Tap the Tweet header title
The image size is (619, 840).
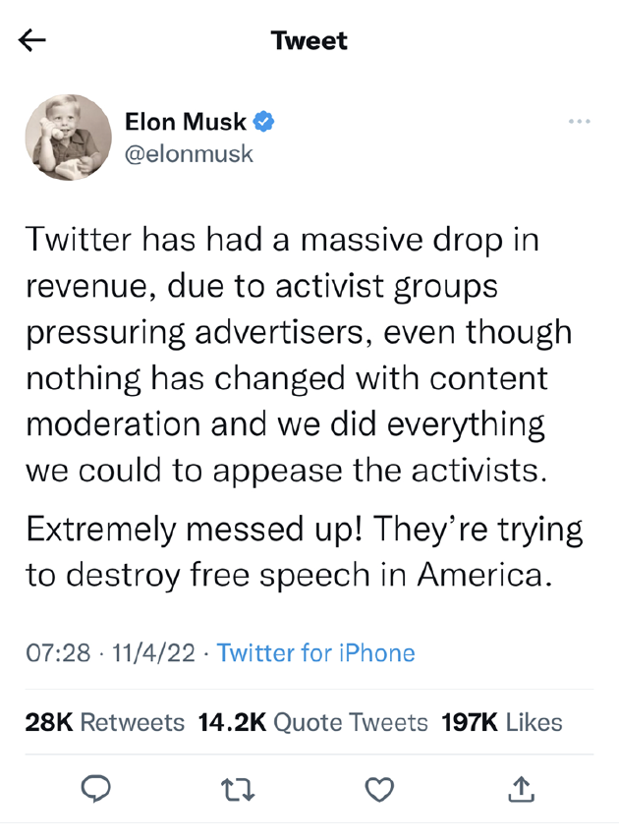coord(309,40)
